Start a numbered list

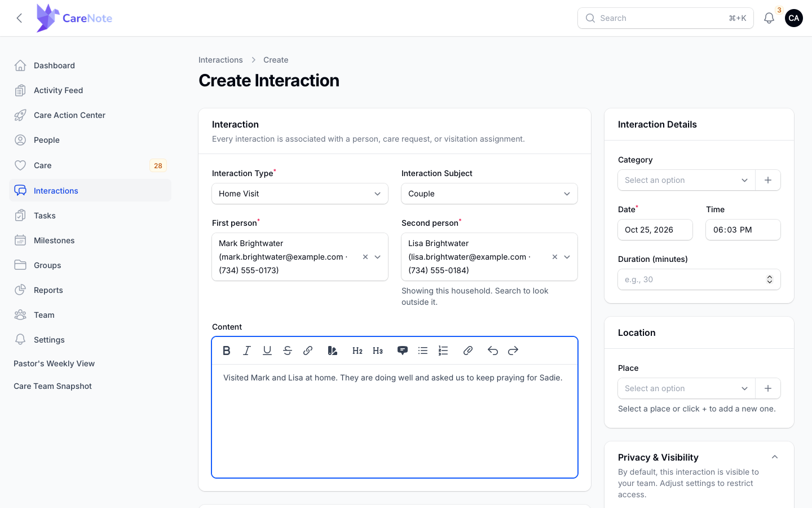[x=443, y=351]
